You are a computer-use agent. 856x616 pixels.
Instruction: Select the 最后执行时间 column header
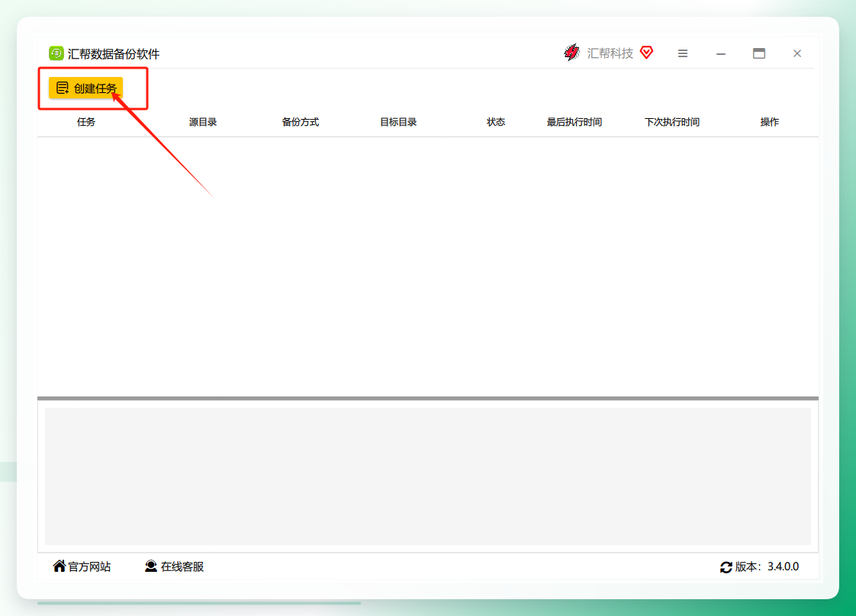(574, 122)
